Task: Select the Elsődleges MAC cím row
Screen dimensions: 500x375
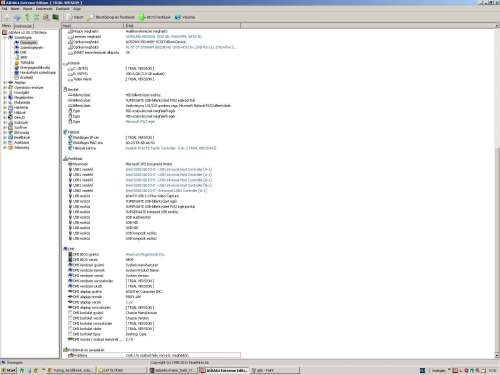Action: [151, 143]
